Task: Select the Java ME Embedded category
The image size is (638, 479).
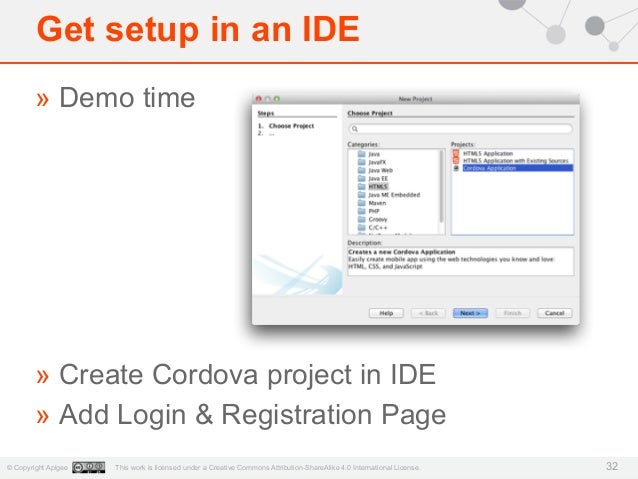Action: [394, 195]
